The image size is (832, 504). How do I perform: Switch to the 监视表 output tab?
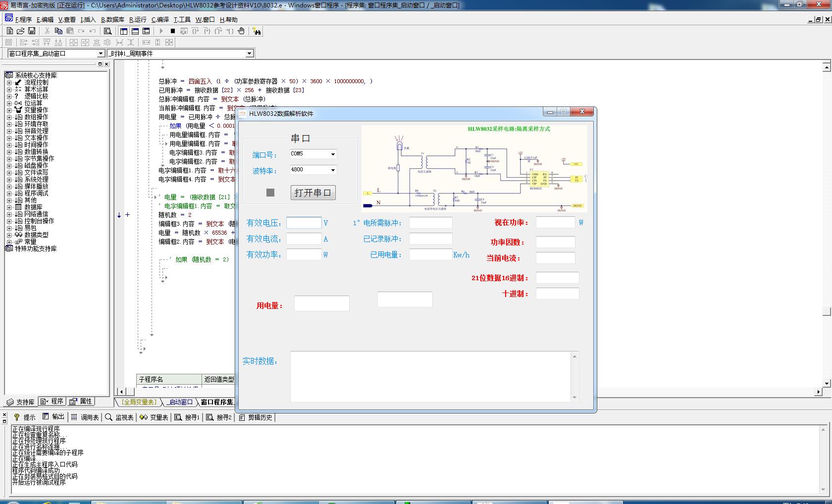(x=120, y=417)
